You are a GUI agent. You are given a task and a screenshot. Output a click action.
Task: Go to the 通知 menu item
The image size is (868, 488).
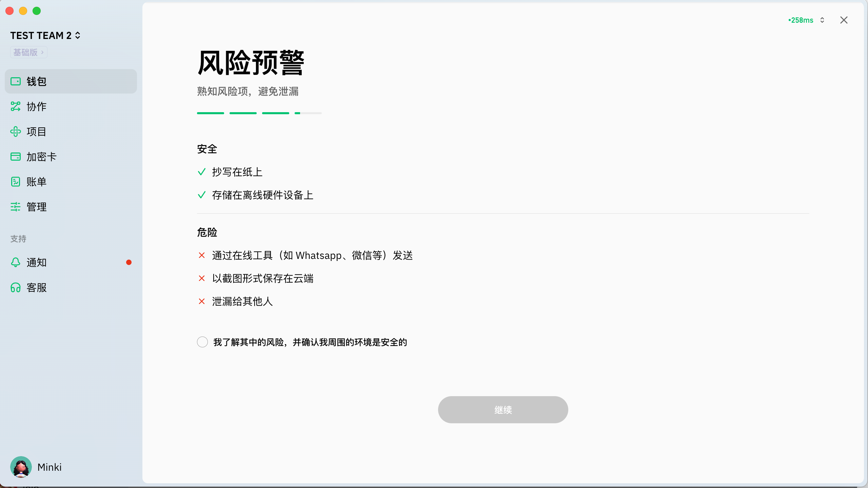(x=37, y=262)
